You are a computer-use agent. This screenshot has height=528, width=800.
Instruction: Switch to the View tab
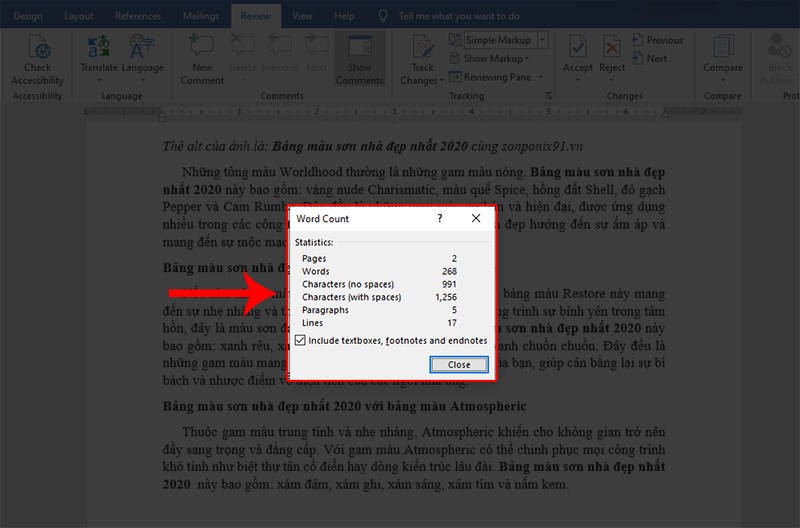coord(302,16)
